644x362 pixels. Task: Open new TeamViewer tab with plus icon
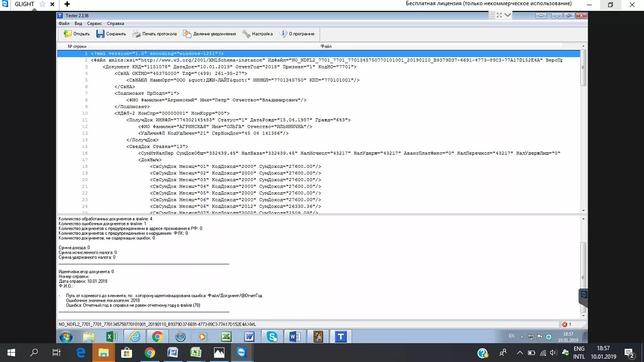pos(67,4)
